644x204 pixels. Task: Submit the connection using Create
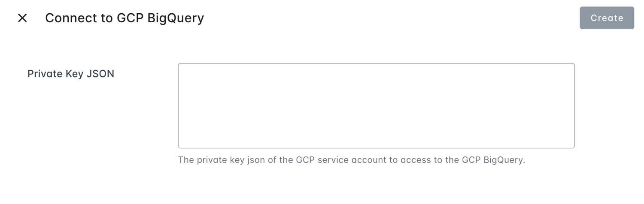[x=607, y=18]
